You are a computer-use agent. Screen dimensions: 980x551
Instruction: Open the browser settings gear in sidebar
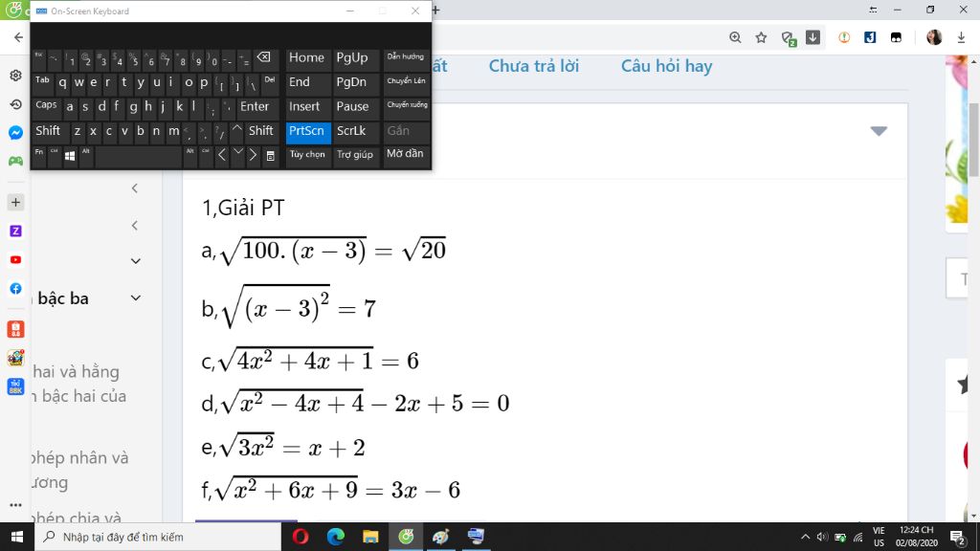15,76
